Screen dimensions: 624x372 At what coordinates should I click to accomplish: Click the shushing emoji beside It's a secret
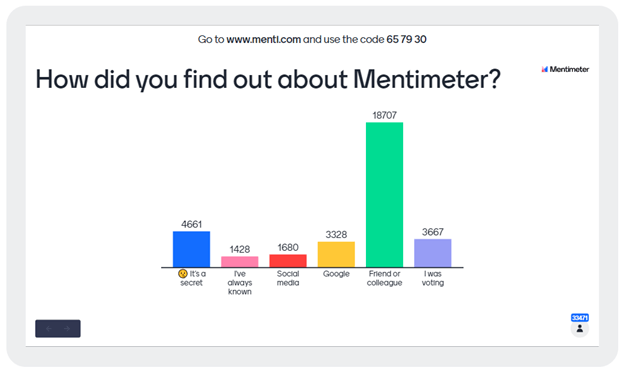click(x=183, y=274)
